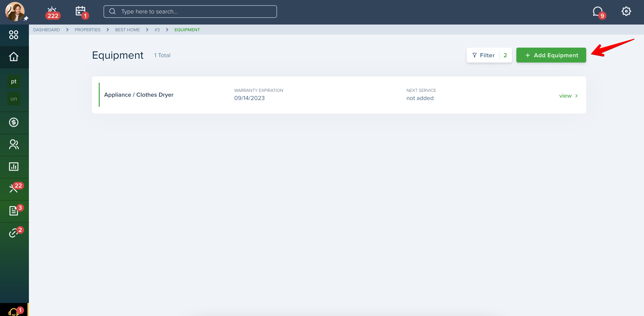Go to #3 breadcrumb

tap(157, 30)
